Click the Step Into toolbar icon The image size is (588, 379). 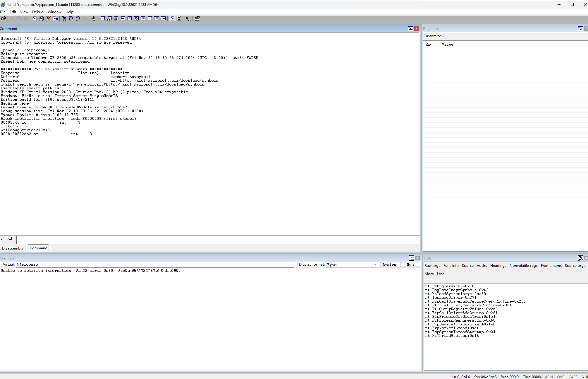pos(64,18)
